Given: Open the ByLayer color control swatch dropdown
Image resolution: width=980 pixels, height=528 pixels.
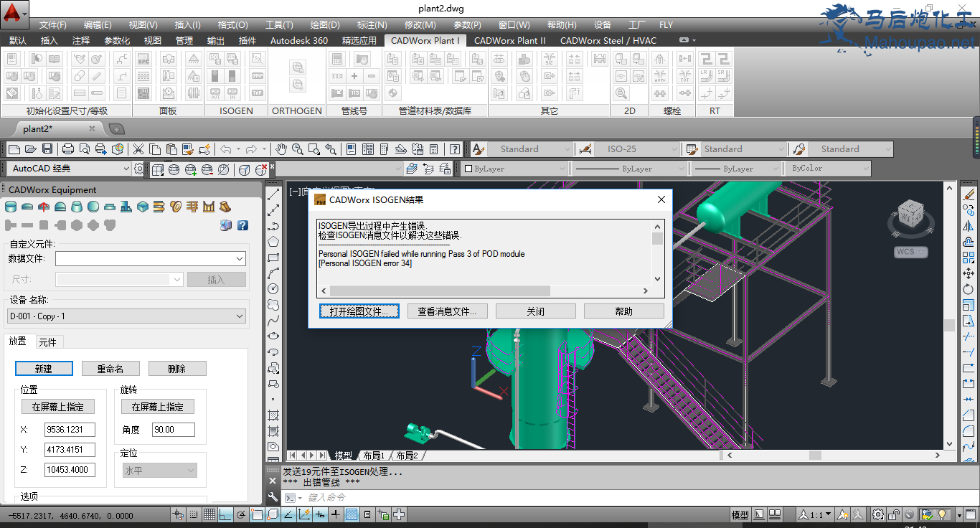Looking at the screenshot, I should (514, 169).
